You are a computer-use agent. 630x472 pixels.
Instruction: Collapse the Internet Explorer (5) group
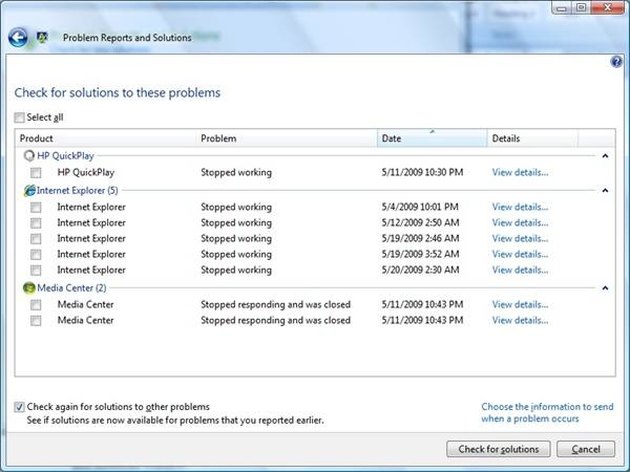pyautogui.click(x=605, y=190)
